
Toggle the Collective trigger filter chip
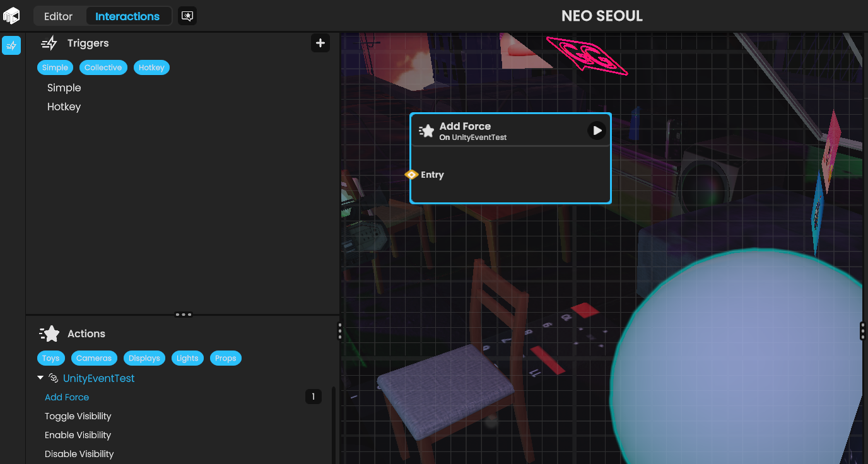click(103, 67)
